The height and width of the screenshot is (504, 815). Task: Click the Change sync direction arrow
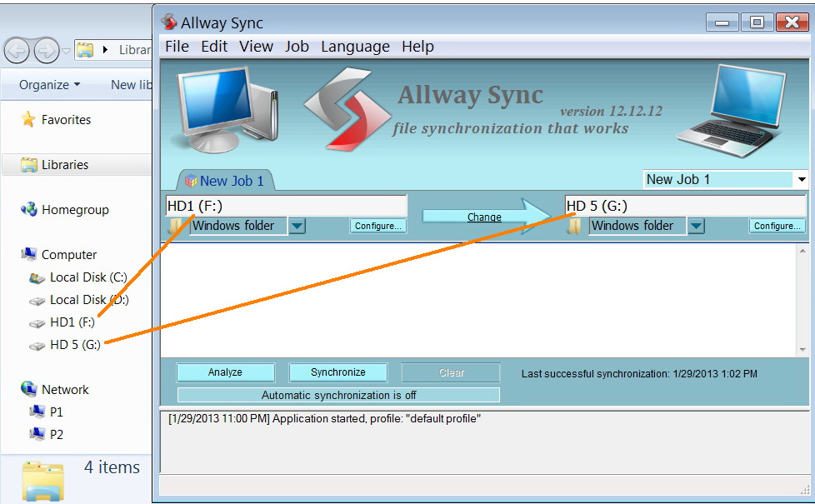485,217
